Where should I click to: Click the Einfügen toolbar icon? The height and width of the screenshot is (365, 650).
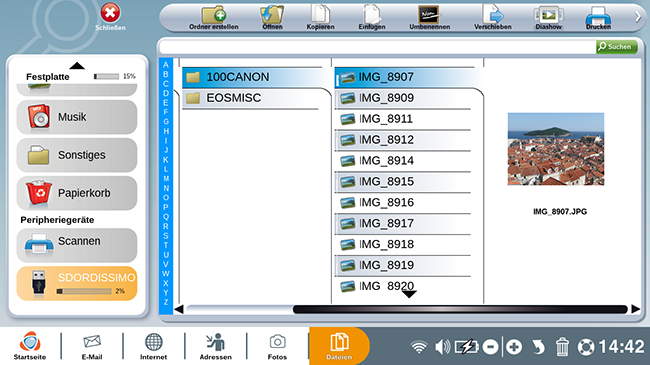pos(372,18)
